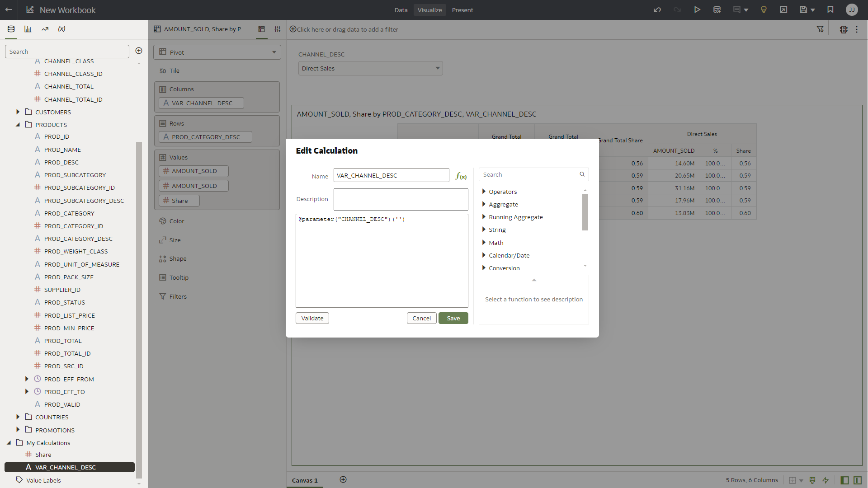Open the filter bar funnel icon
This screenshot has height=488, width=868.
(x=820, y=29)
